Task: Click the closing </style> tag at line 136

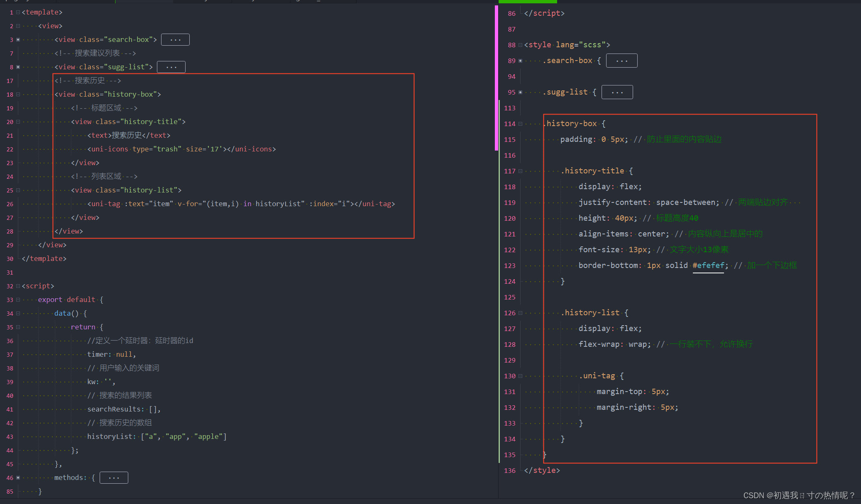Action: (542, 470)
